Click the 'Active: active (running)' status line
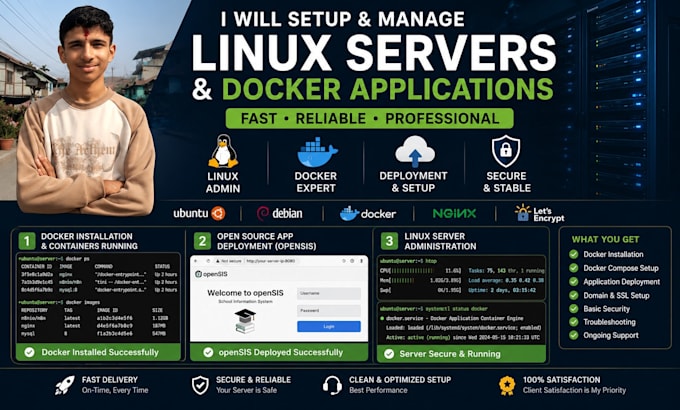 click(463, 337)
